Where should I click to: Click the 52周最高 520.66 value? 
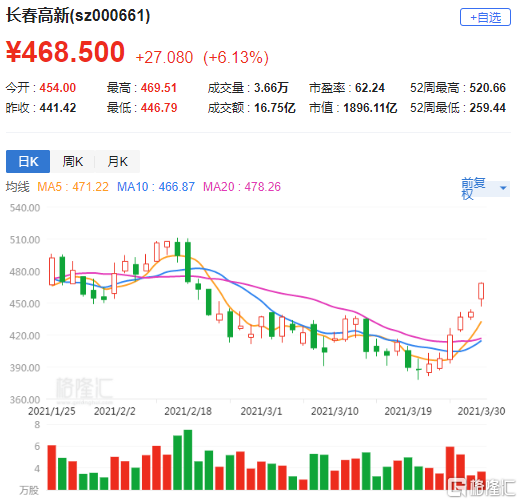coord(488,88)
